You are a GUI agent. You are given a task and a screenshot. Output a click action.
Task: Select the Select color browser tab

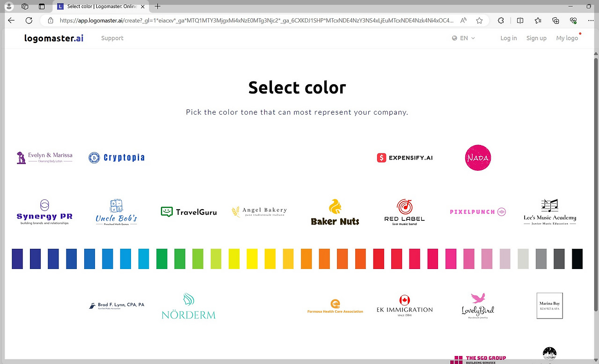(102, 7)
